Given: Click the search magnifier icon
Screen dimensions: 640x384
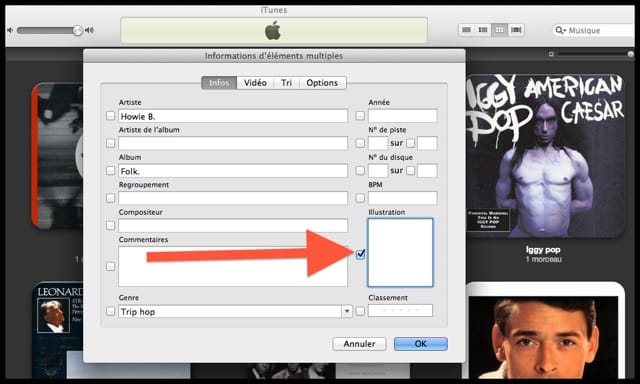Looking at the screenshot, I should (x=560, y=30).
